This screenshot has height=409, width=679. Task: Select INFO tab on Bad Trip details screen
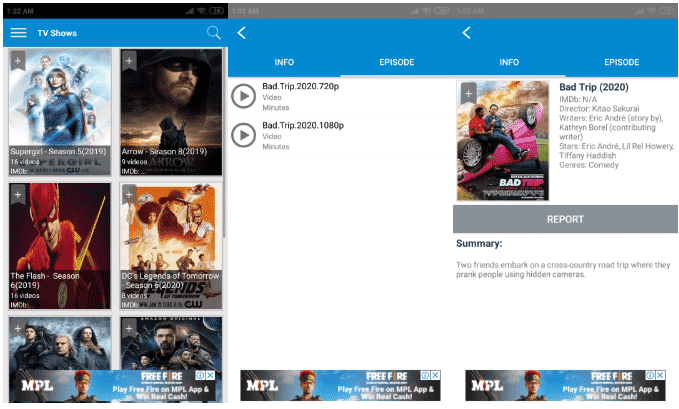coord(509,62)
